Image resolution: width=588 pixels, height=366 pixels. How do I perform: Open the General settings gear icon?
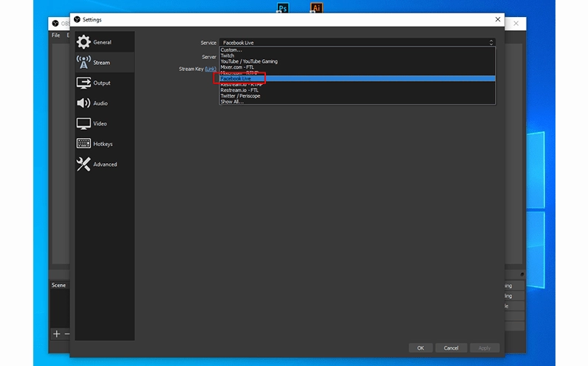tap(83, 43)
